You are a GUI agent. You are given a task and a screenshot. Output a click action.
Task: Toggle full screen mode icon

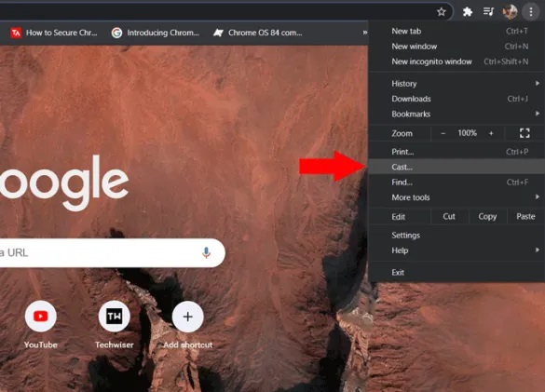(x=525, y=133)
